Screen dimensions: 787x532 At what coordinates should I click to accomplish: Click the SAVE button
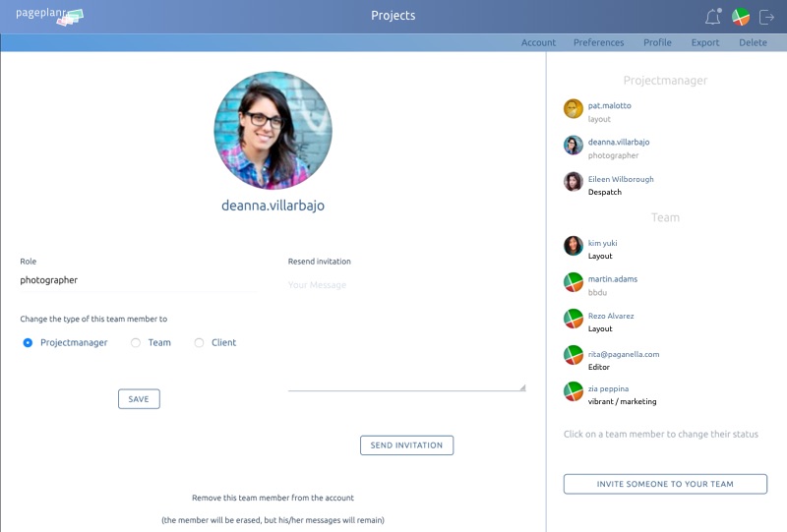tap(139, 399)
